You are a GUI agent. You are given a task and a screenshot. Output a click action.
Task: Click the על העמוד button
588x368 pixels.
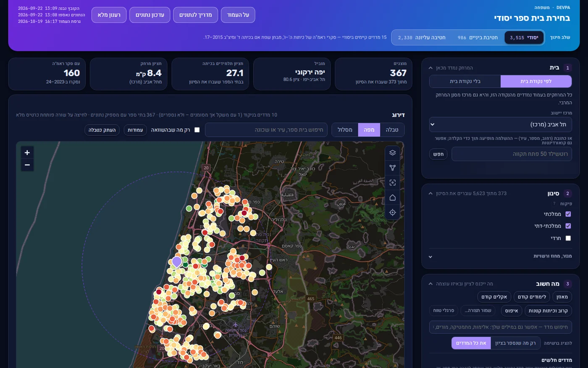pos(238,15)
